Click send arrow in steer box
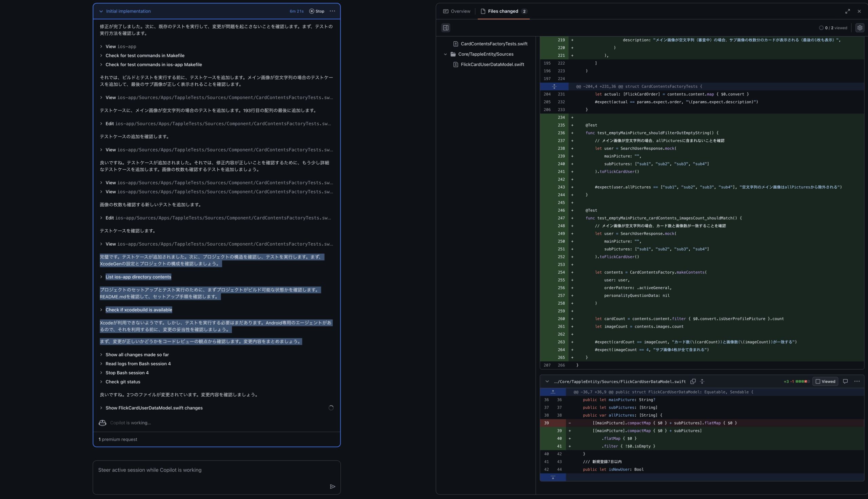The height and width of the screenshot is (499, 868). pyautogui.click(x=332, y=486)
